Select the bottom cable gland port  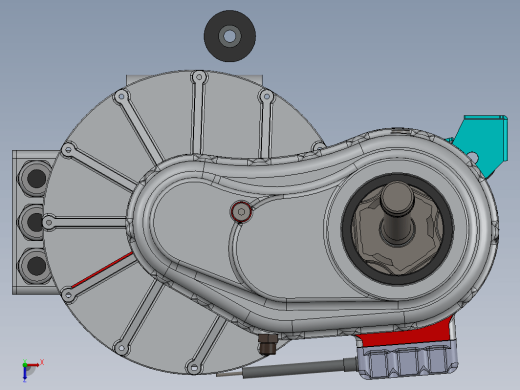click(35, 266)
